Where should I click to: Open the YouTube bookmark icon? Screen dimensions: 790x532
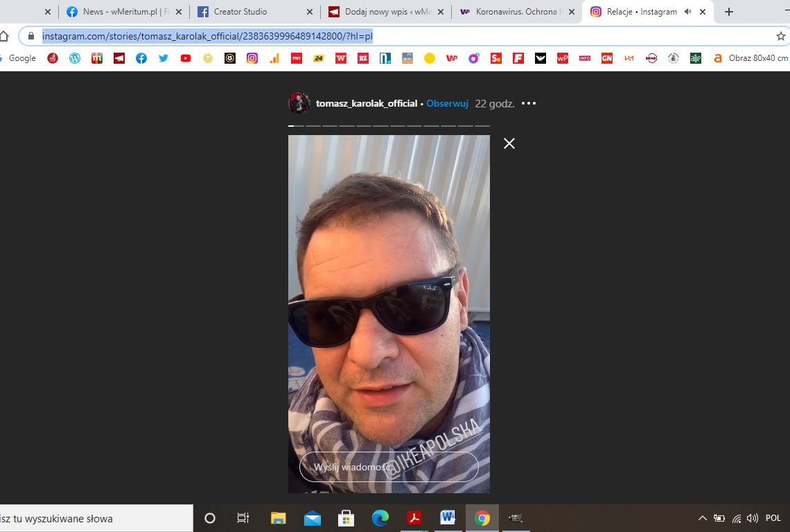click(x=186, y=58)
